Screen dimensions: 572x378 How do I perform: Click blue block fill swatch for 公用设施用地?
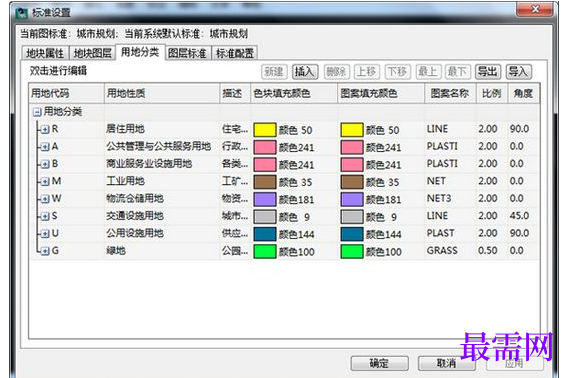[265, 234]
